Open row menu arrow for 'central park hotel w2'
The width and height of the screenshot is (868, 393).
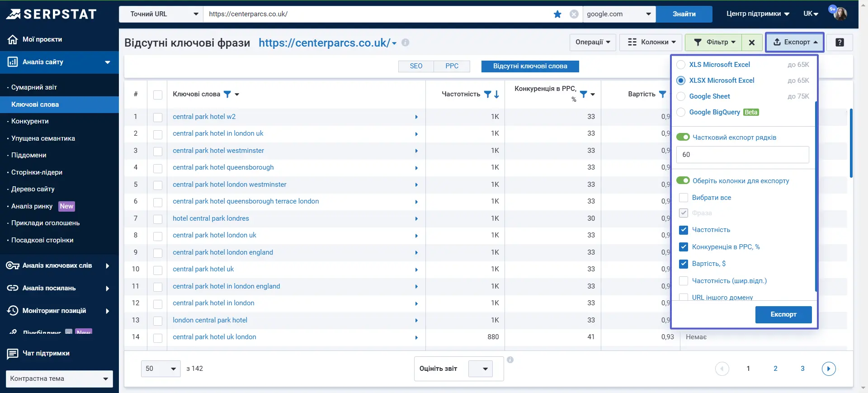416,117
